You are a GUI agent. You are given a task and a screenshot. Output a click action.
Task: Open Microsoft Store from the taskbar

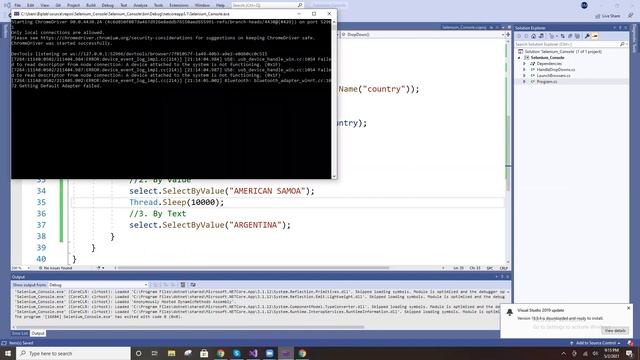[x=204, y=353]
